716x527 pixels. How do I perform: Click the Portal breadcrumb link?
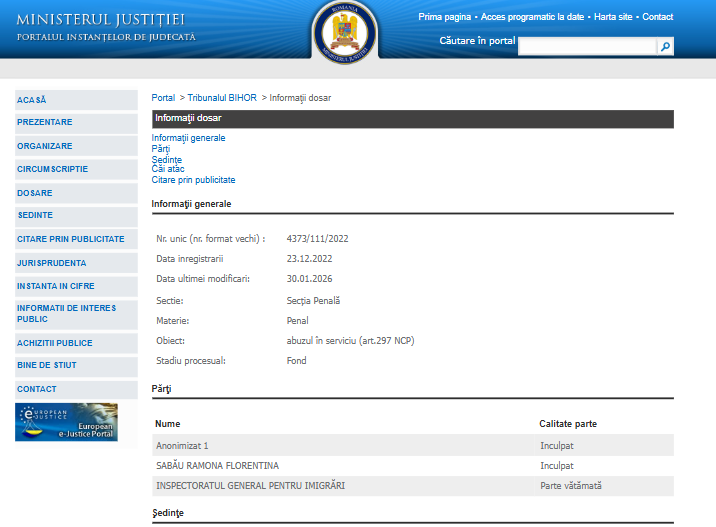pos(163,98)
